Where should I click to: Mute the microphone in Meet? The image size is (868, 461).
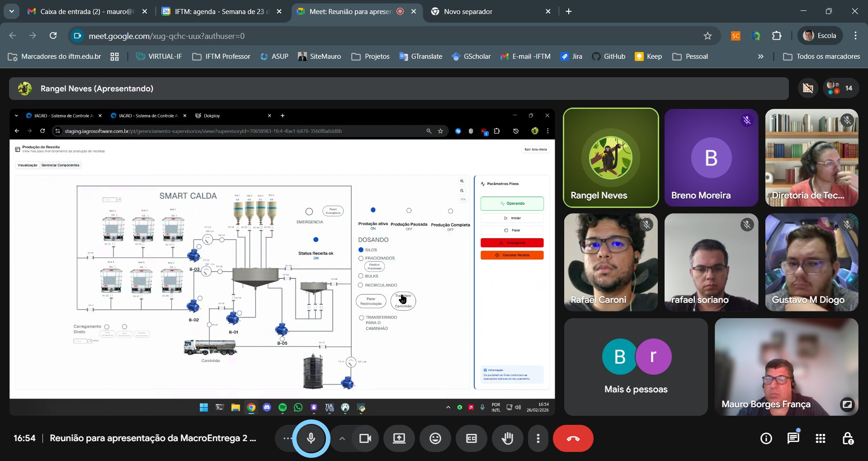click(x=311, y=438)
